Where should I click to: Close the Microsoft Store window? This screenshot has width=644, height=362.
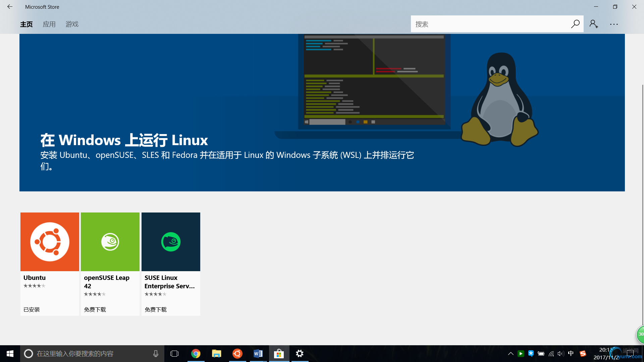pos(634,7)
